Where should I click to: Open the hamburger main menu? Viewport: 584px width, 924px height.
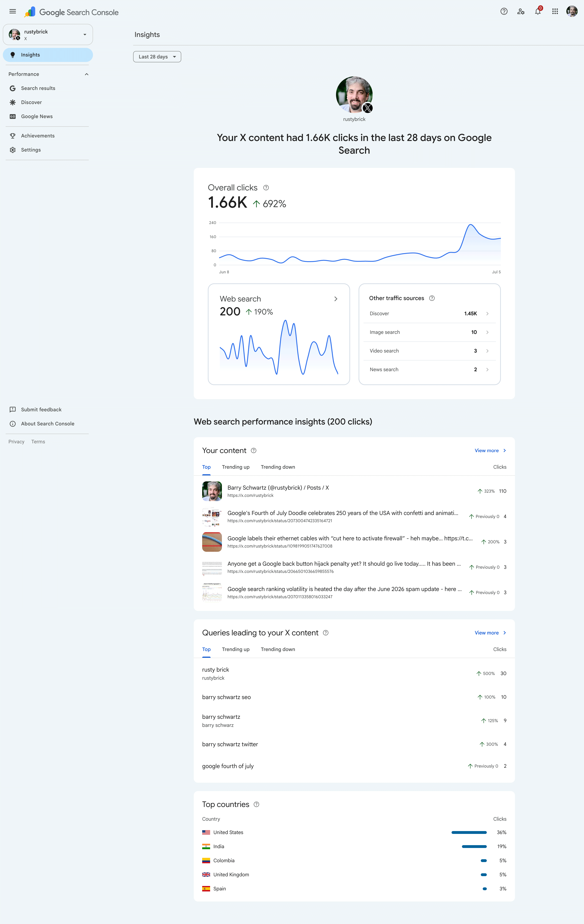[13, 11]
